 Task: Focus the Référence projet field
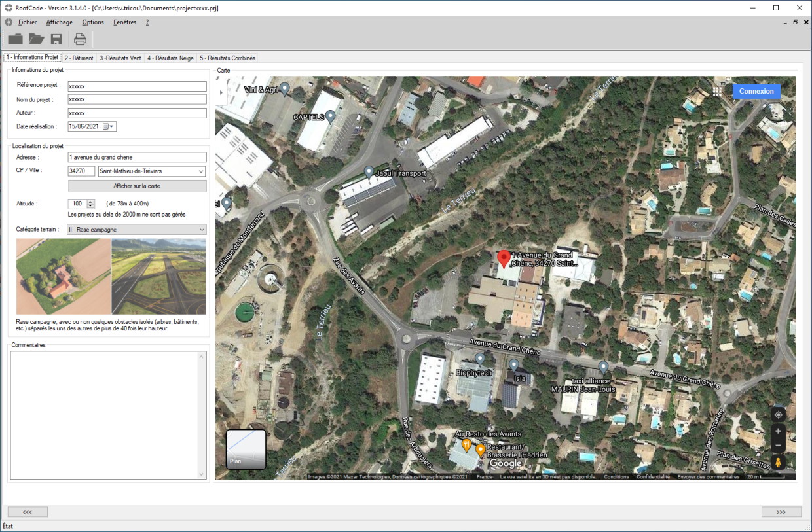coord(137,86)
